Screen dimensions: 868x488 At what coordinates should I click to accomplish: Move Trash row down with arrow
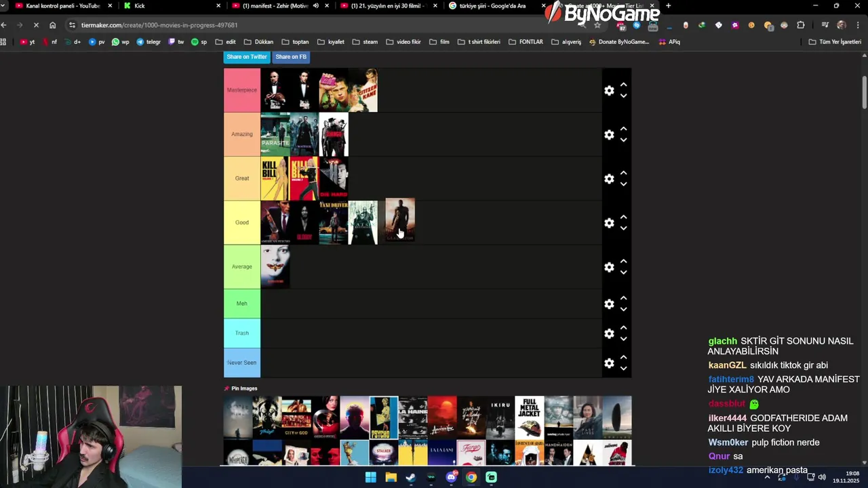[x=623, y=339]
